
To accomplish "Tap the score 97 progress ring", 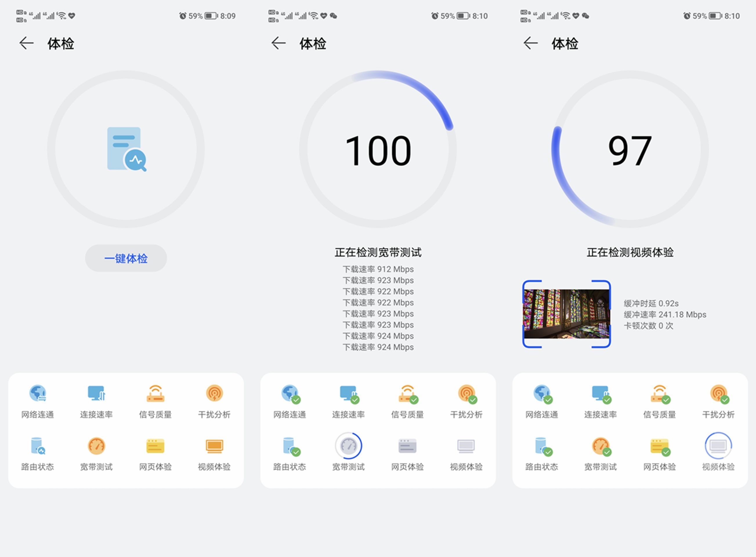I will pyautogui.click(x=630, y=149).
